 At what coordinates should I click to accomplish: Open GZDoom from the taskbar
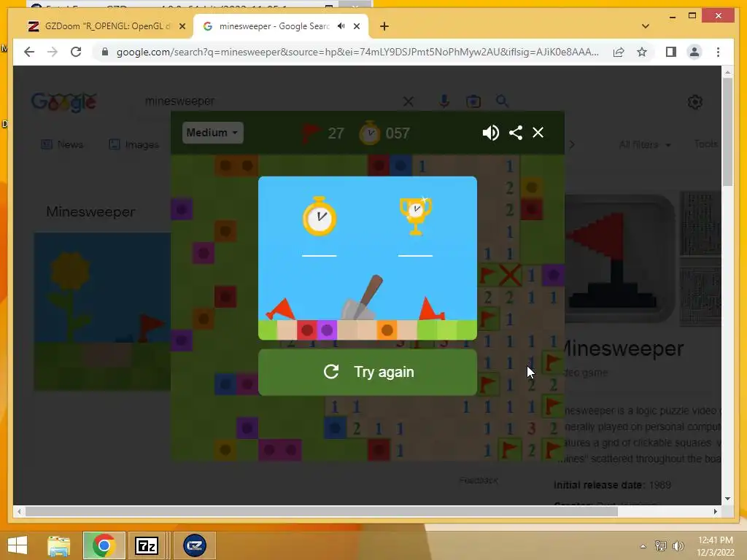[194, 545]
